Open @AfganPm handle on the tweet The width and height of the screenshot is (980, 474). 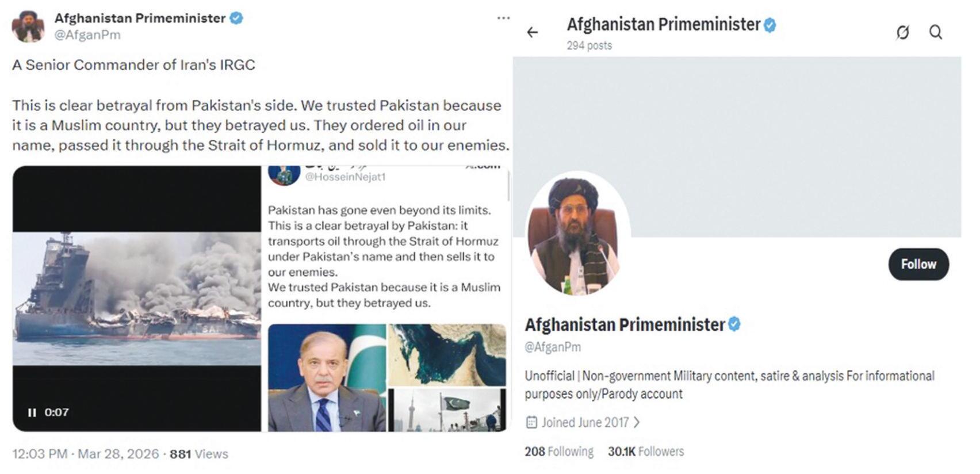[87, 35]
